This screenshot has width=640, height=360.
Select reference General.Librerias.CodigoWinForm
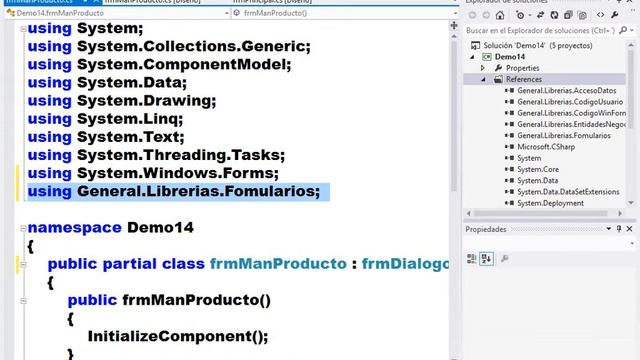pyautogui.click(x=571, y=113)
